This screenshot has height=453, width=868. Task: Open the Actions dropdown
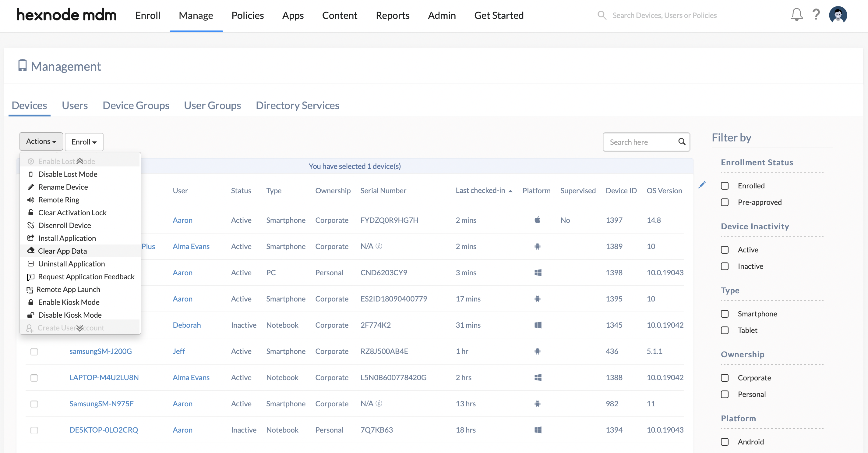click(x=41, y=141)
